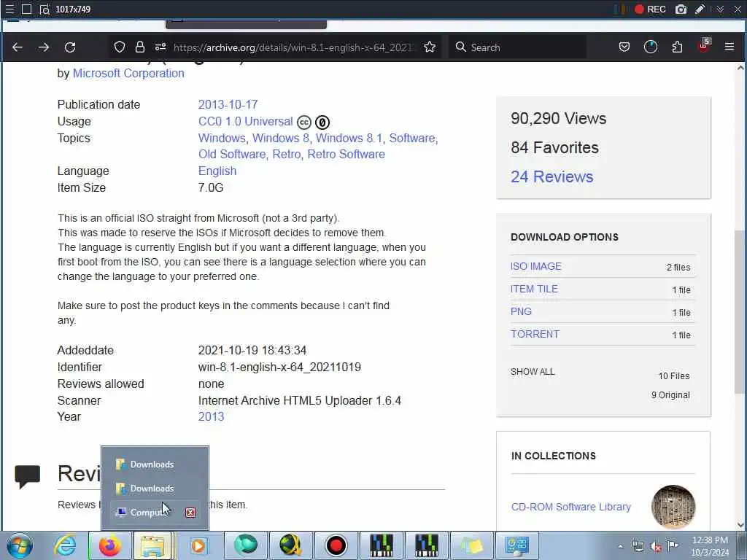Open CC0 1.0 Universal license link
Image resolution: width=747 pixels, height=560 pixels.
[x=245, y=122]
